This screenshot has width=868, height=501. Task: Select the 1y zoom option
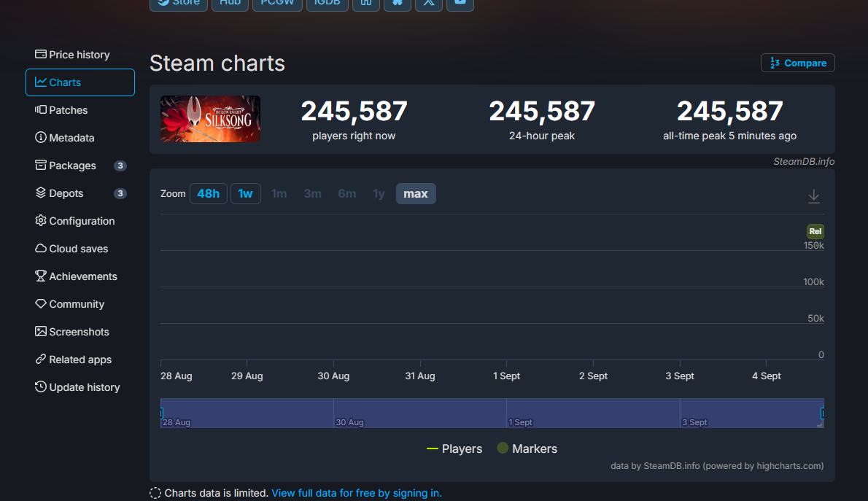379,194
